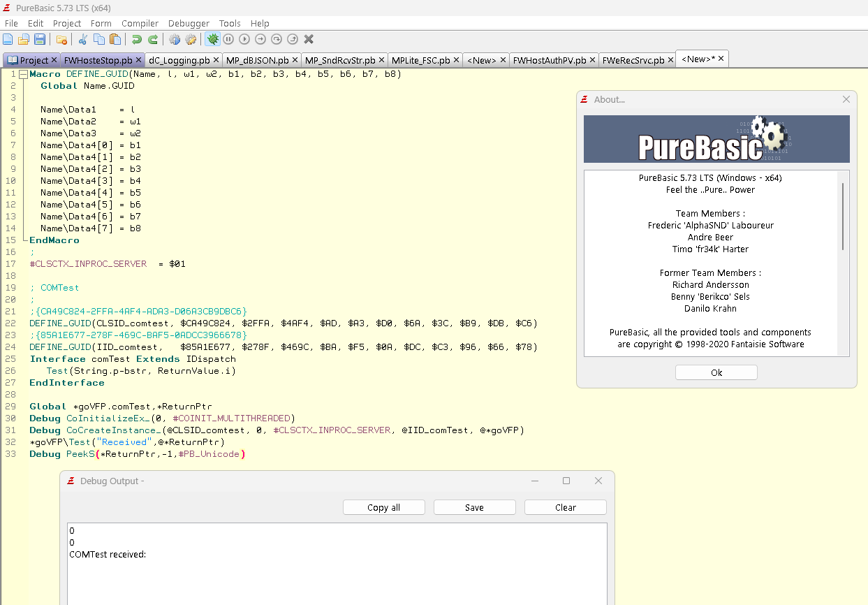Screen dimensions: 868x605
Task: Click the close-file folder icon in toolbar
Action: point(61,39)
